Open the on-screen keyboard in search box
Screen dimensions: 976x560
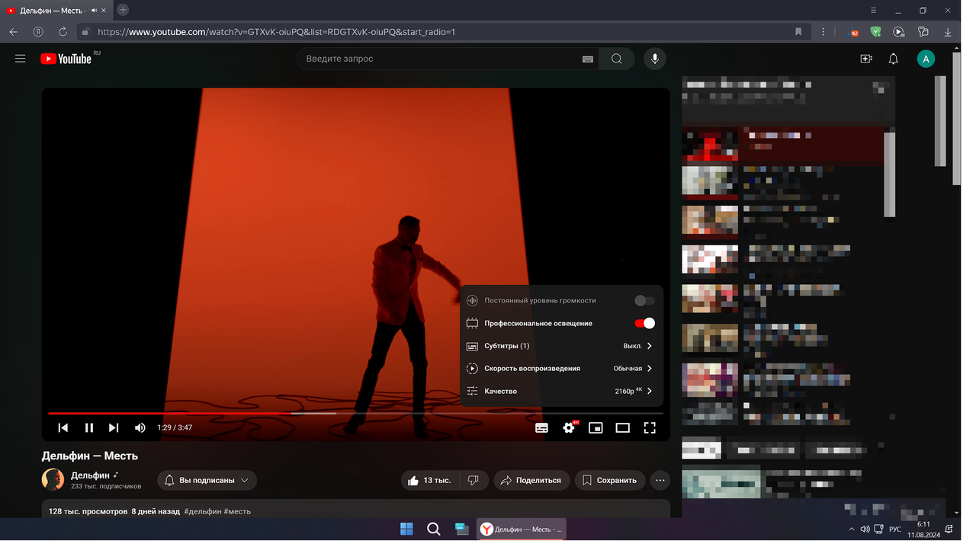pyautogui.click(x=588, y=59)
